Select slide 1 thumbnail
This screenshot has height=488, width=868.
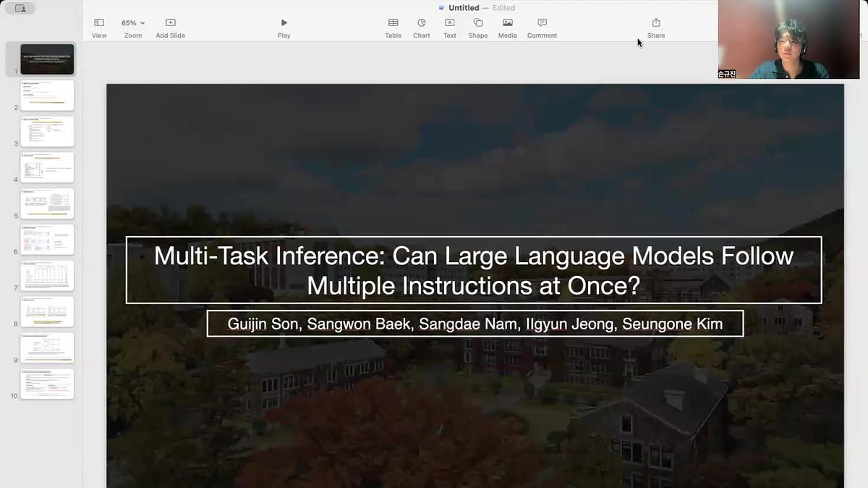pyautogui.click(x=47, y=59)
